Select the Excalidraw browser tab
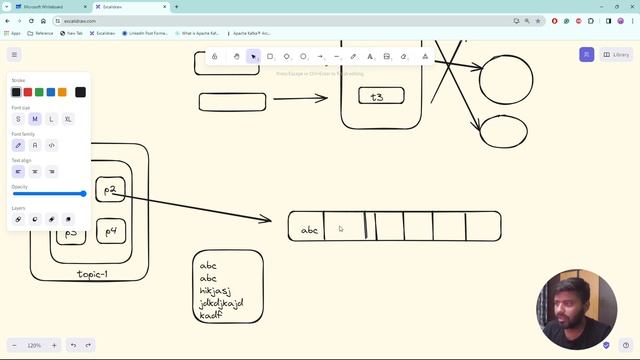Image resolution: width=640 pixels, height=360 pixels. (x=131, y=7)
